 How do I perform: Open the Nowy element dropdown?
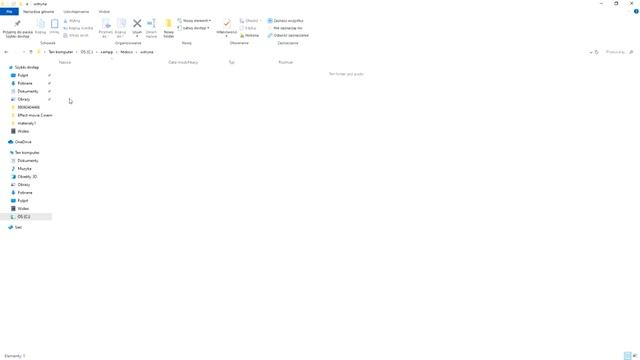(194, 21)
